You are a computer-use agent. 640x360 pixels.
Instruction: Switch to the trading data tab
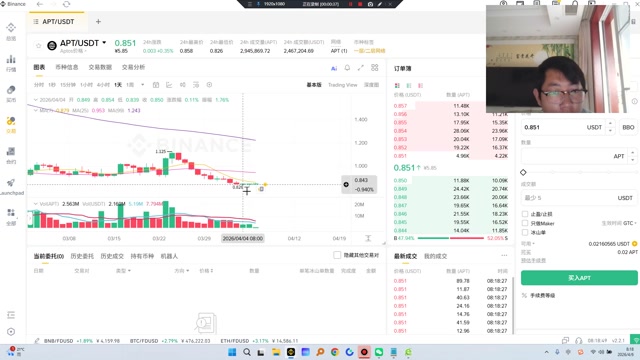[100, 67]
